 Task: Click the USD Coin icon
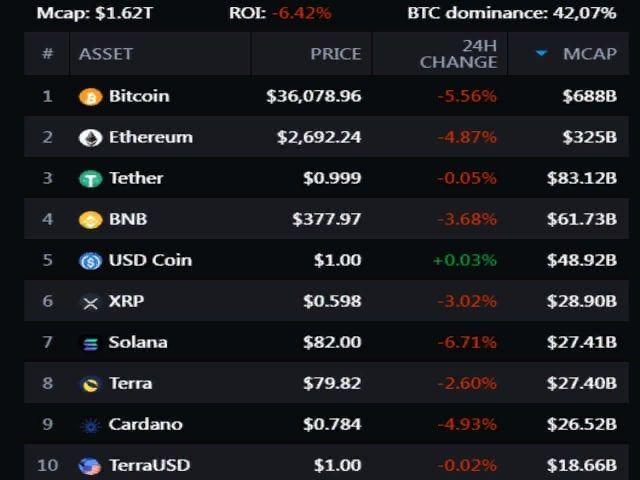(91, 261)
